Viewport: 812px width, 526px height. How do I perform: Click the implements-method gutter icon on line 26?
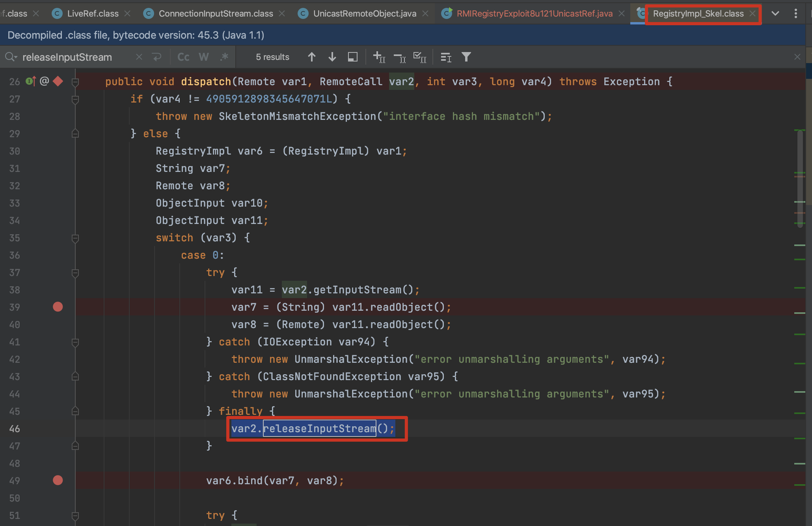point(31,81)
